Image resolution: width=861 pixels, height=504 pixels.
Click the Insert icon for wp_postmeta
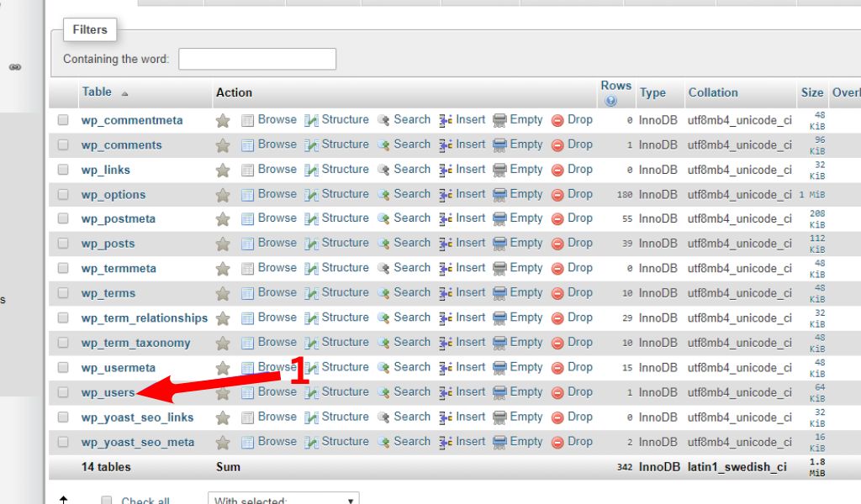(446, 219)
